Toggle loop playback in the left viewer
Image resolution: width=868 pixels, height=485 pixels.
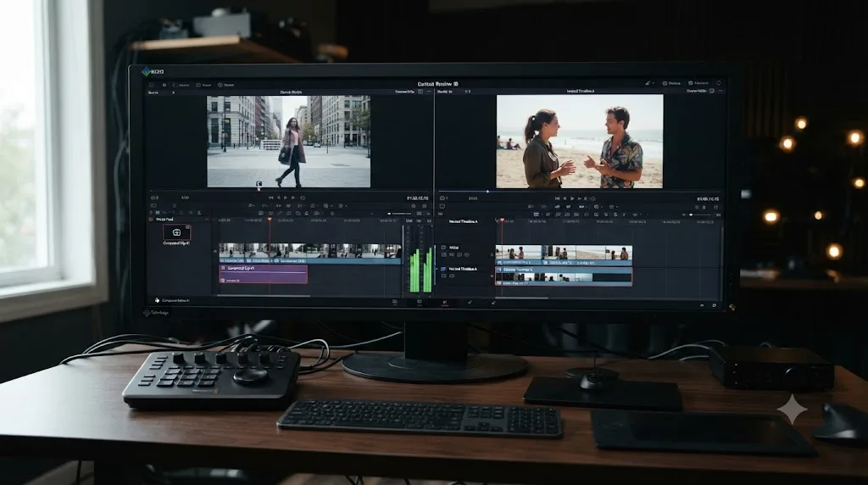click(303, 198)
